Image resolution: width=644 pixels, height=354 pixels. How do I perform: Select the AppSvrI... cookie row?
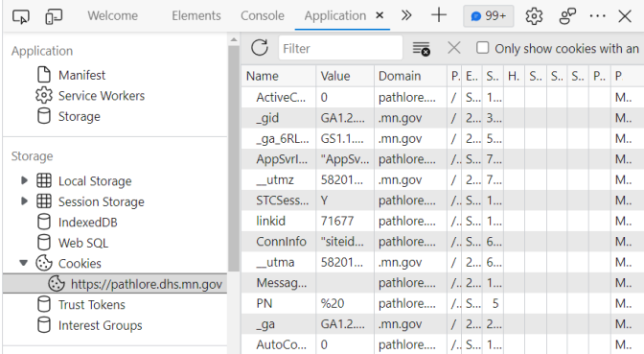pyautogui.click(x=443, y=159)
